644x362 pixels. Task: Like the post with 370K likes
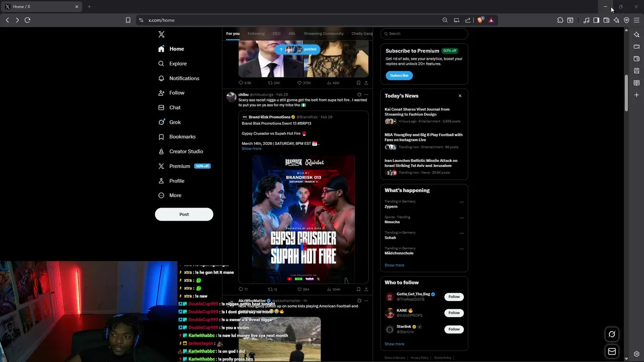pos(304,82)
